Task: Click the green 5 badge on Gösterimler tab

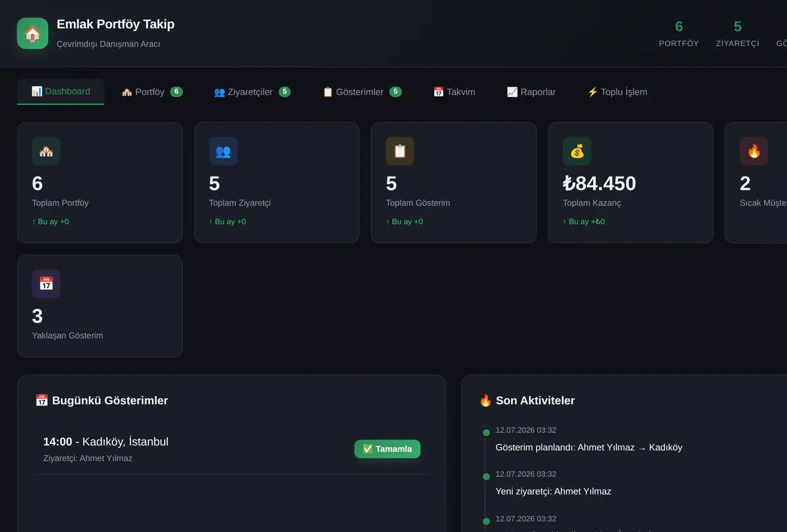Action: point(395,92)
